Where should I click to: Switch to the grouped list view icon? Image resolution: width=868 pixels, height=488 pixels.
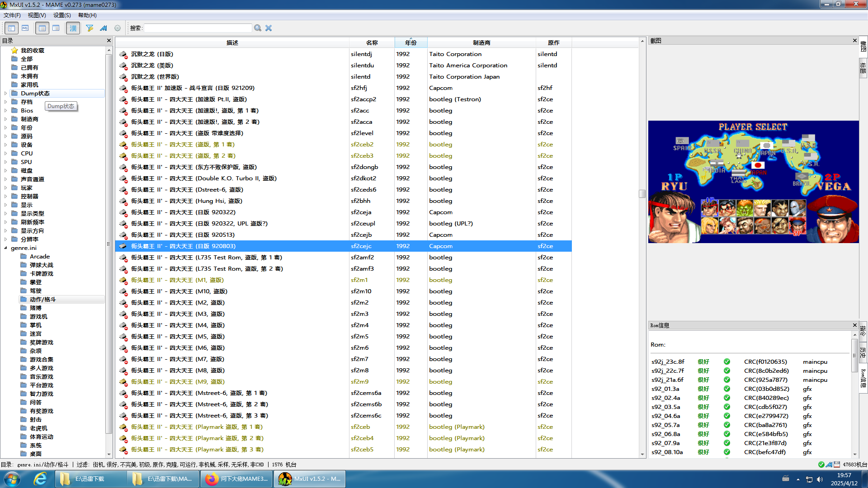click(x=56, y=28)
